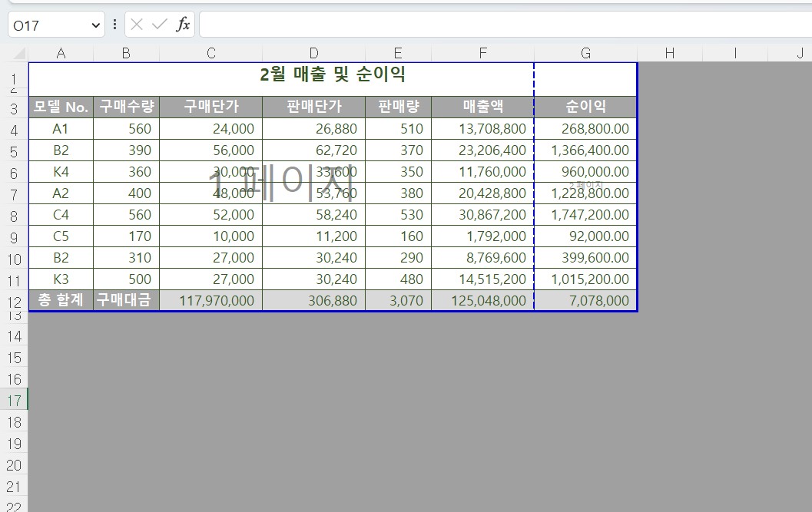Select the 구매단가 column heading cell
The height and width of the screenshot is (512, 812).
point(210,107)
